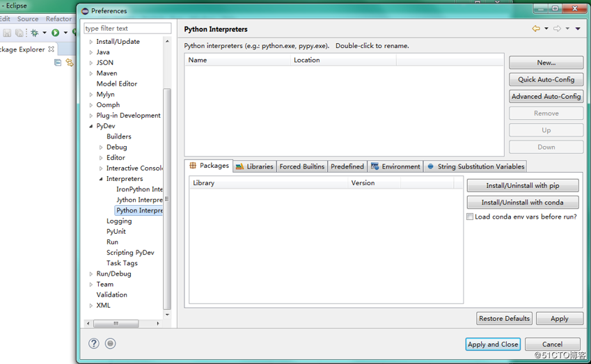Click the Help question mark icon
Image resolution: width=591 pixels, height=364 pixels.
click(x=94, y=343)
